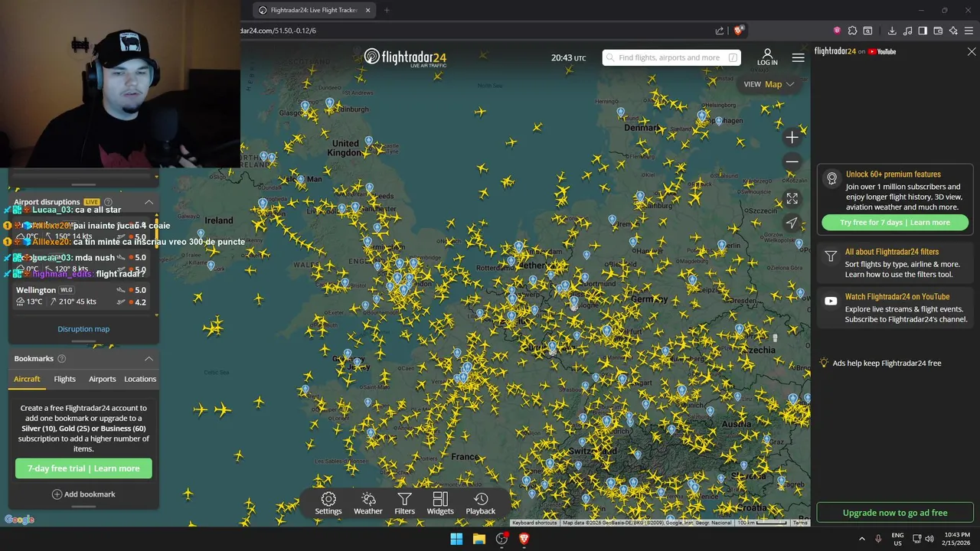
Task: Click the browser address bar URL
Action: point(279,31)
